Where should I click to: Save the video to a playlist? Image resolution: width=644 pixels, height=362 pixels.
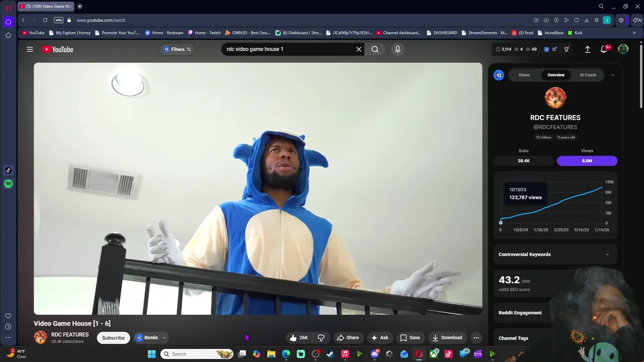point(410,338)
